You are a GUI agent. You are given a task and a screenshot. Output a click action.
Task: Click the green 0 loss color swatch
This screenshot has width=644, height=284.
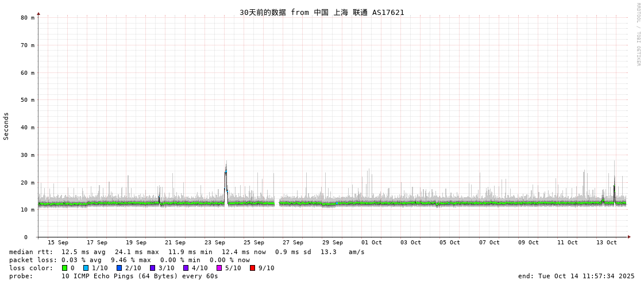64,268
